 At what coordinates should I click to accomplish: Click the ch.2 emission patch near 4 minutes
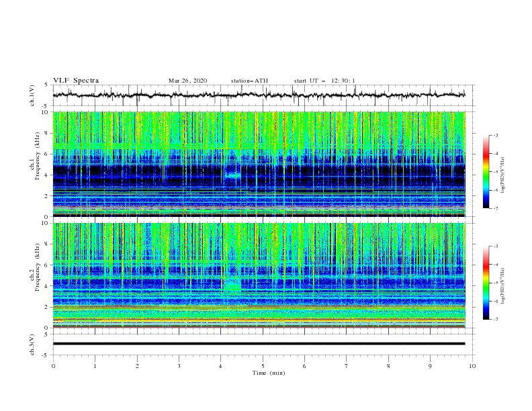[232, 284]
